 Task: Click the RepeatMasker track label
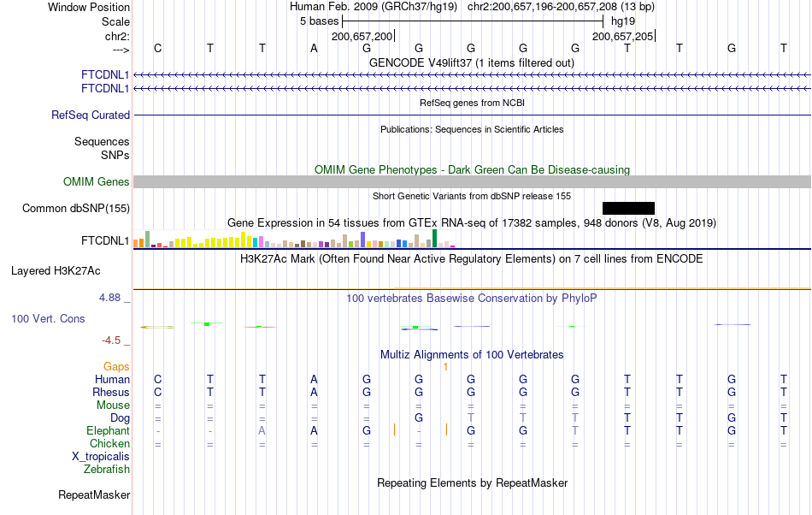pos(94,494)
